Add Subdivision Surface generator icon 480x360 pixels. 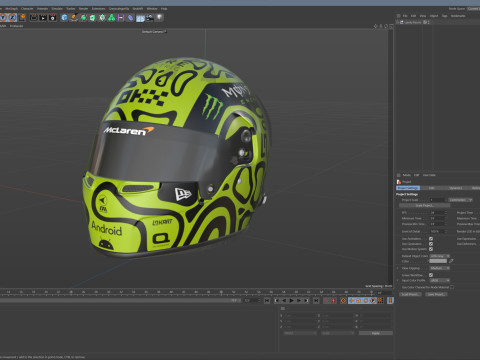coord(83,17)
